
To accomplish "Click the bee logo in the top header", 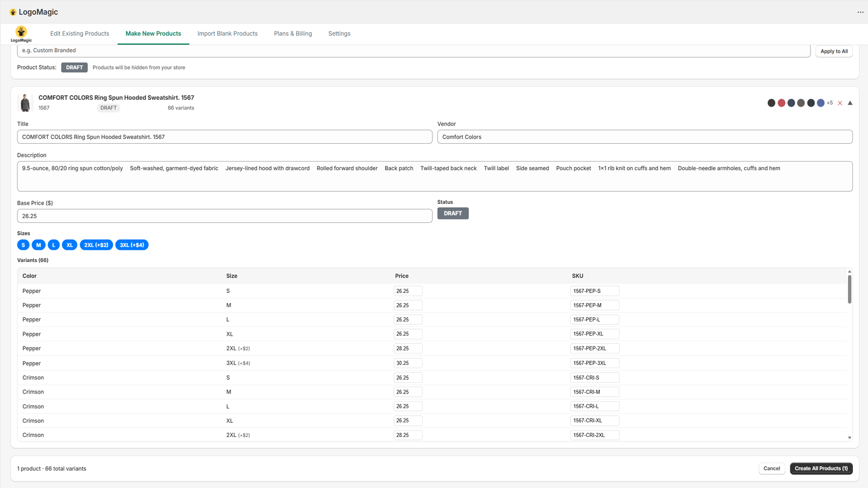I will click(11, 11).
